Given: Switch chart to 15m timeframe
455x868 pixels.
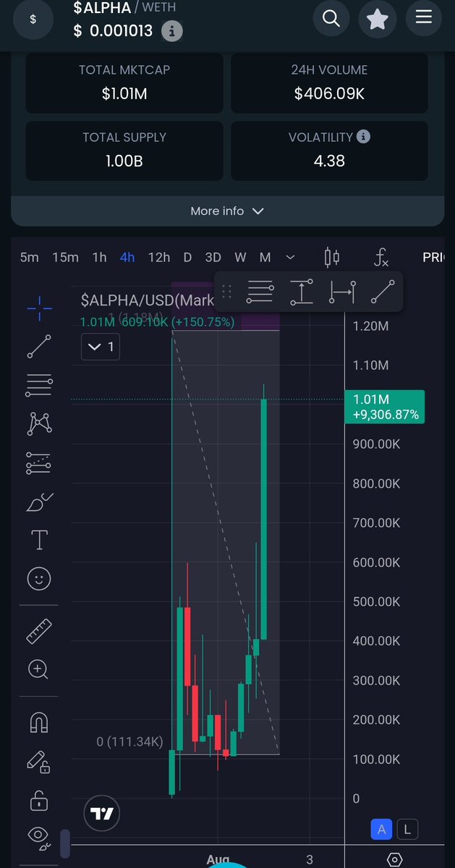Looking at the screenshot, I should pos(65,258).
